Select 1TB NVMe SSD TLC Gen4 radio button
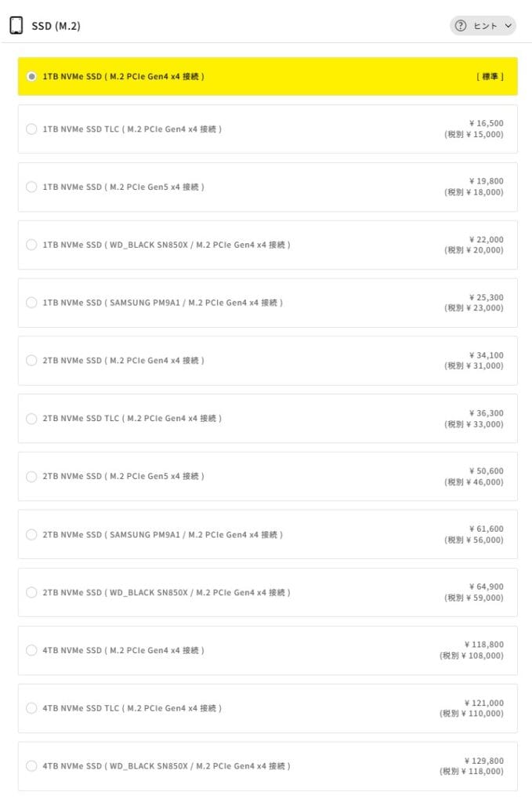The height and width of the screenshot is (803, 532). tap(31, 129)
